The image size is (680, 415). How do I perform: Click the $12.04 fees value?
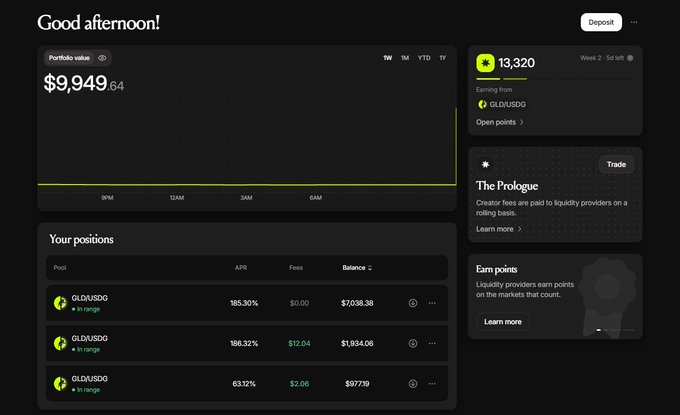pyautogui.click(x=299, y=343)
